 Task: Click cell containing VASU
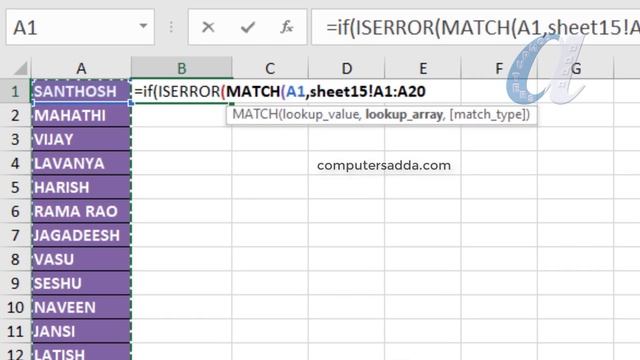(81, 259)
